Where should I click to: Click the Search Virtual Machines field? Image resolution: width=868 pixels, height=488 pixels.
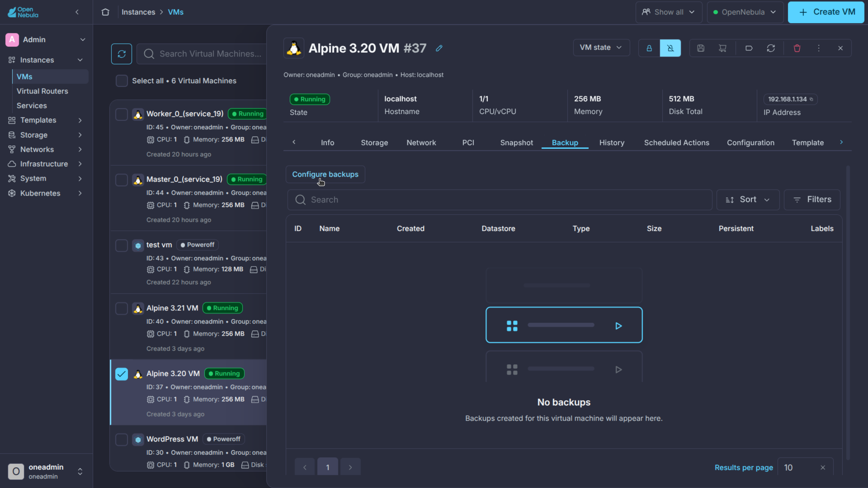202,54
